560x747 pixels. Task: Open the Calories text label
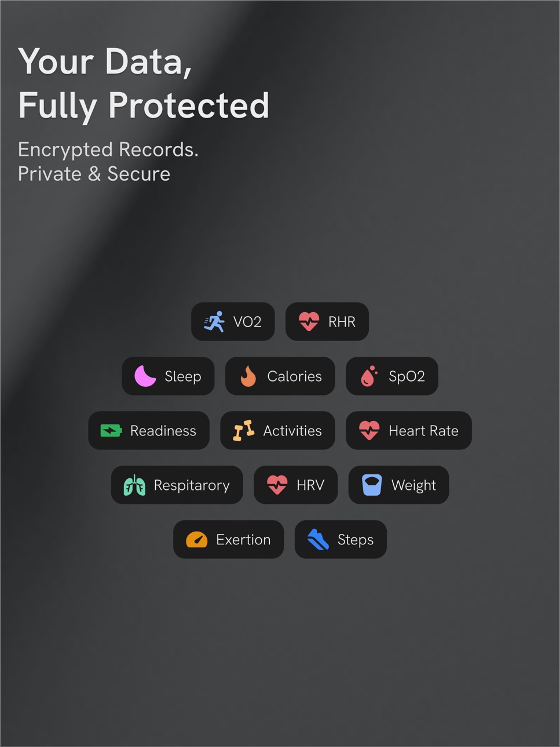tap(294, 376)
